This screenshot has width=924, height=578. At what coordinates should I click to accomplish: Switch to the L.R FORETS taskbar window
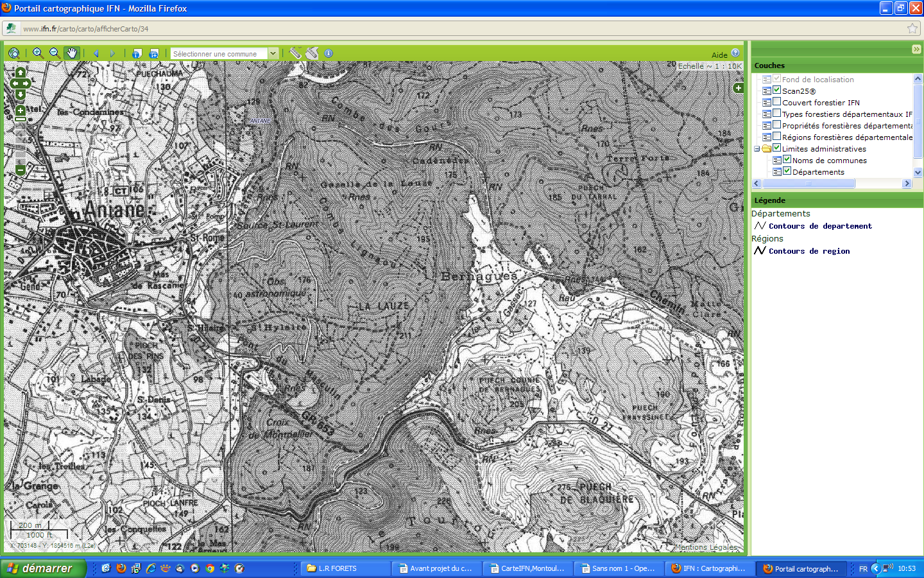click(345, 568)
